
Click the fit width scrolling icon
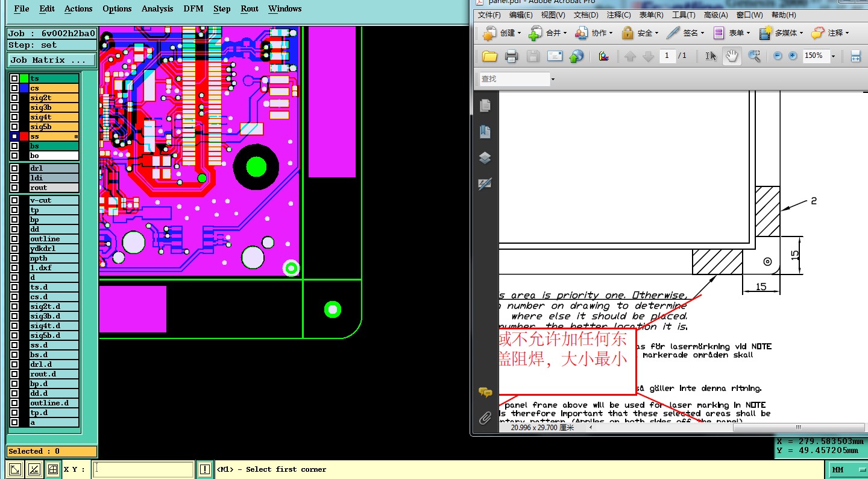(x=855, y=56)
